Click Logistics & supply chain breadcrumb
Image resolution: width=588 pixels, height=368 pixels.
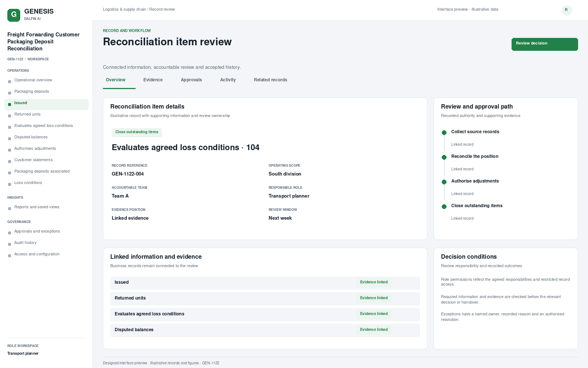(124, 10)
